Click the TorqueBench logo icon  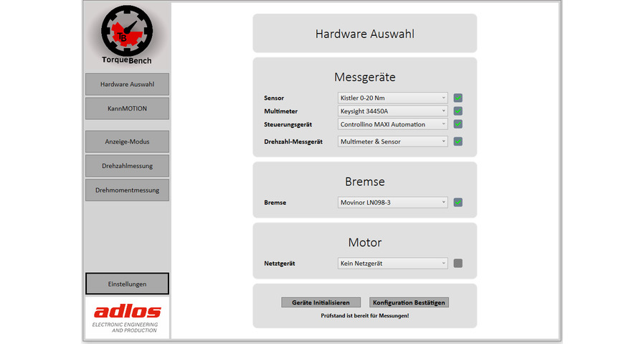click(x=127, y=34)
